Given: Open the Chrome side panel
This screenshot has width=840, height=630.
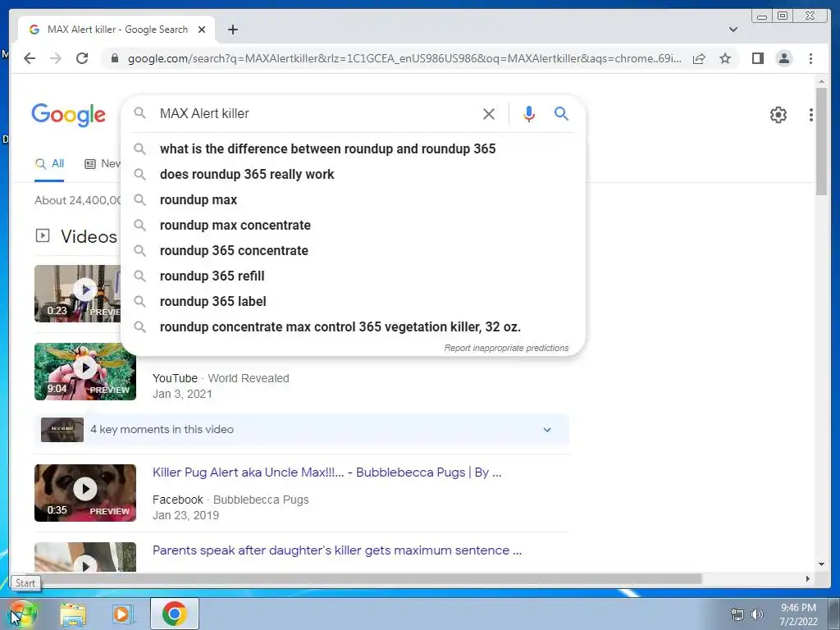Looking at the screenshot, I should 757,58.
